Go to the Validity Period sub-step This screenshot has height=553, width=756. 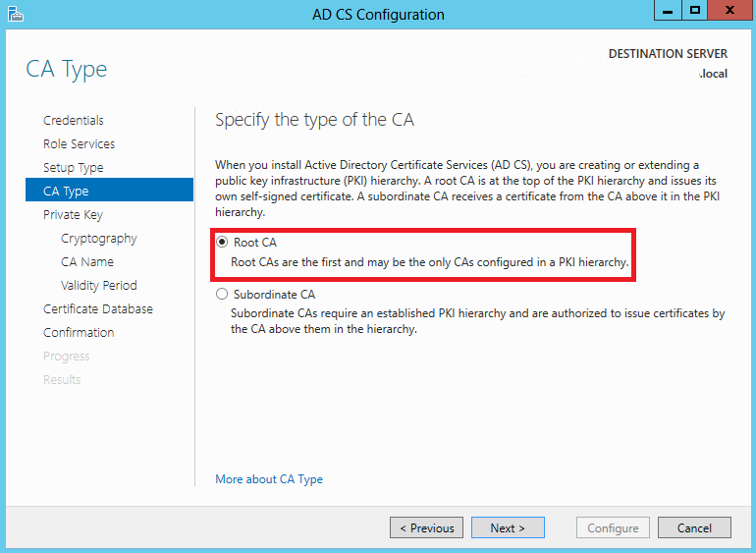pos(99,285)
